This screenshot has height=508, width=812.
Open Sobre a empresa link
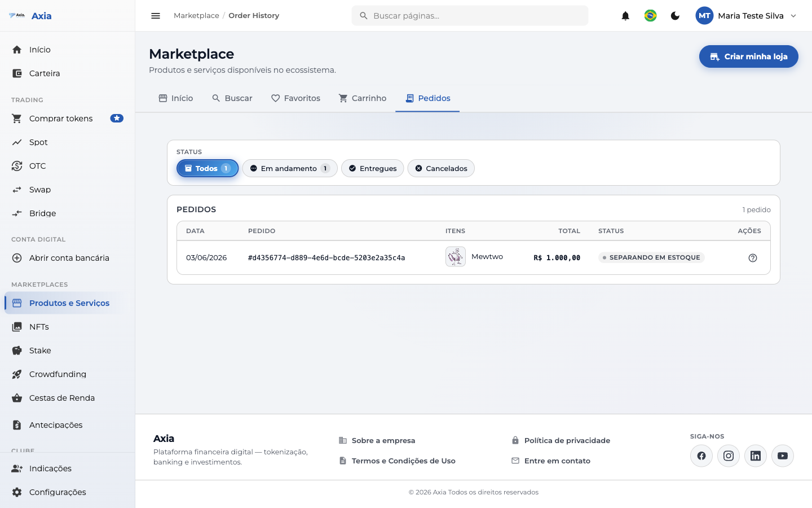tap(377, 441)
